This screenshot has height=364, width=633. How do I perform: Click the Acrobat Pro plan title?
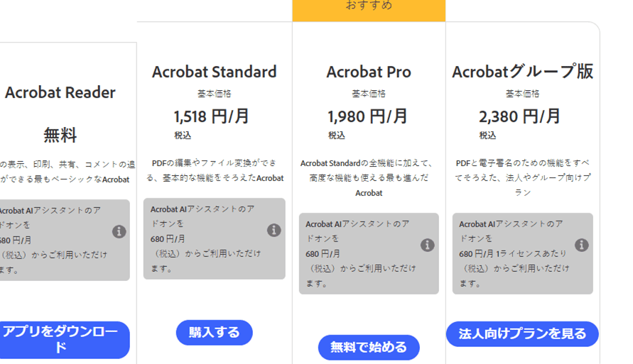pyautogui.click(x=369, y=72)
